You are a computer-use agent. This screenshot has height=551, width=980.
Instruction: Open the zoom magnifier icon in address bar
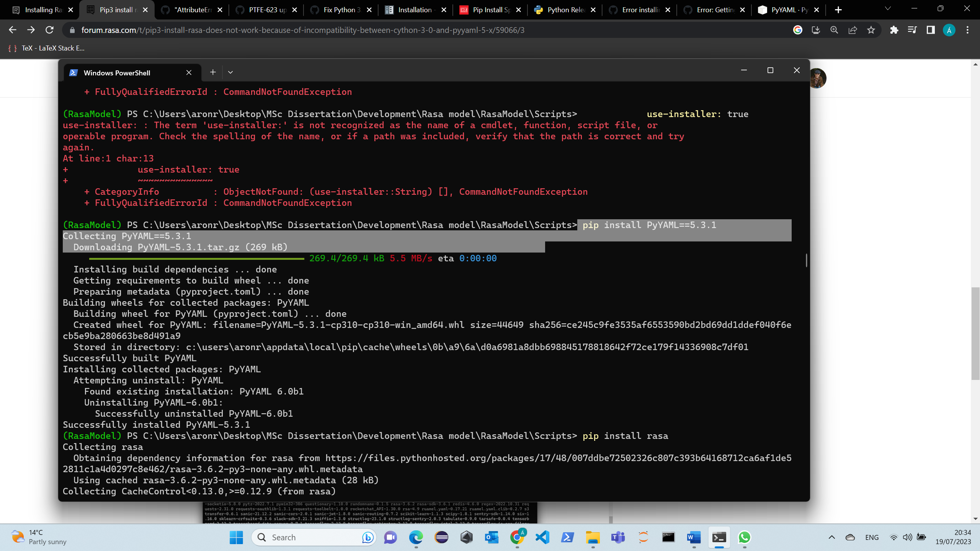834,30
